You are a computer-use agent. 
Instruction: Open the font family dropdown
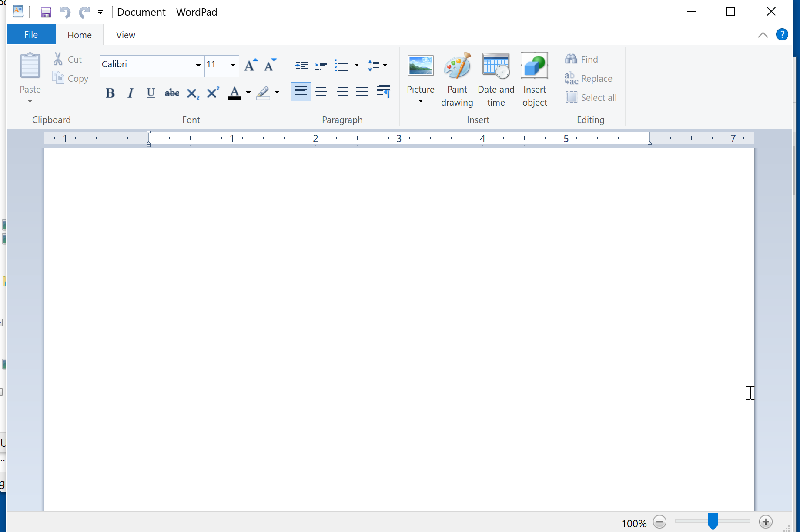(x=198, y=65)
